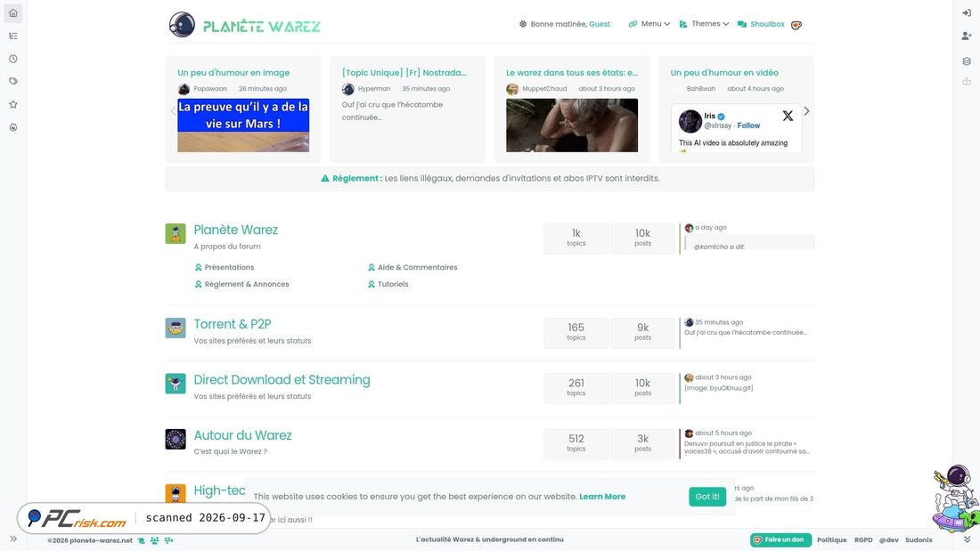Open the Nostradamus Topic Unique card title

click(404, 72)
